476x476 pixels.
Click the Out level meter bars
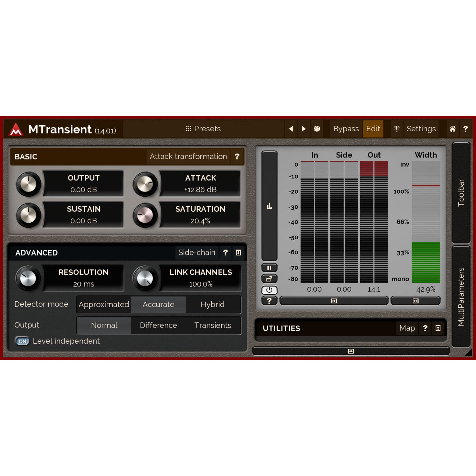point(374,222)
